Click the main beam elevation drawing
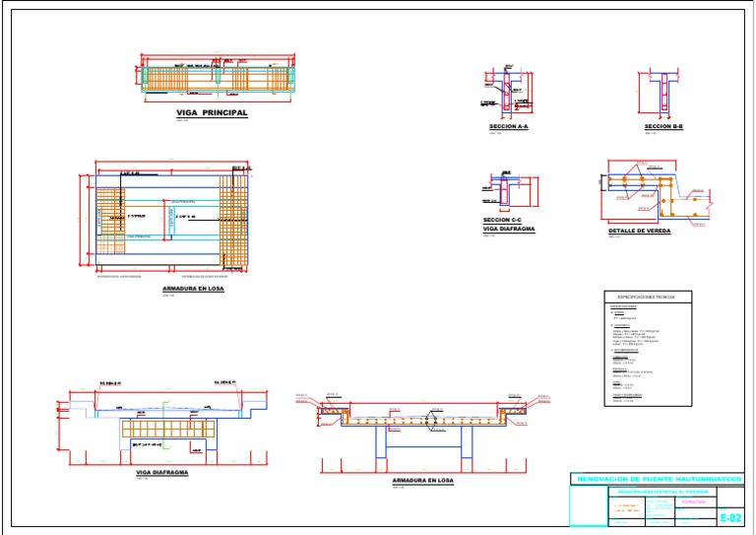Screen dimensions: 756x535 pos(218,78)
